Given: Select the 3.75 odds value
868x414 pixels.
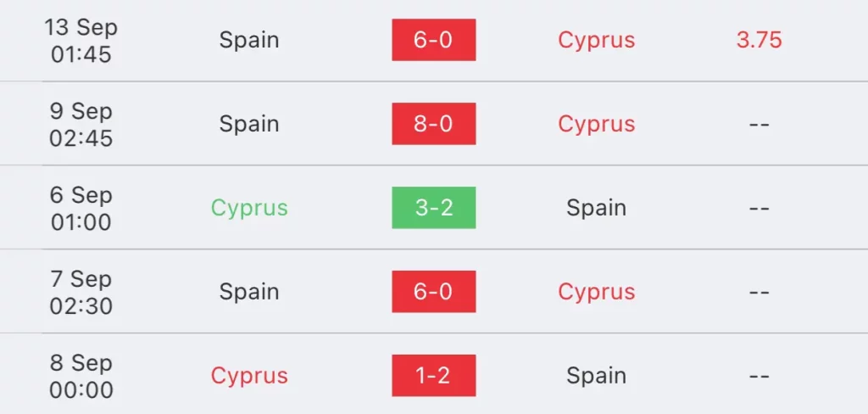Looking at the screenshot, I should pyautogui.click(x=759, y=40).
